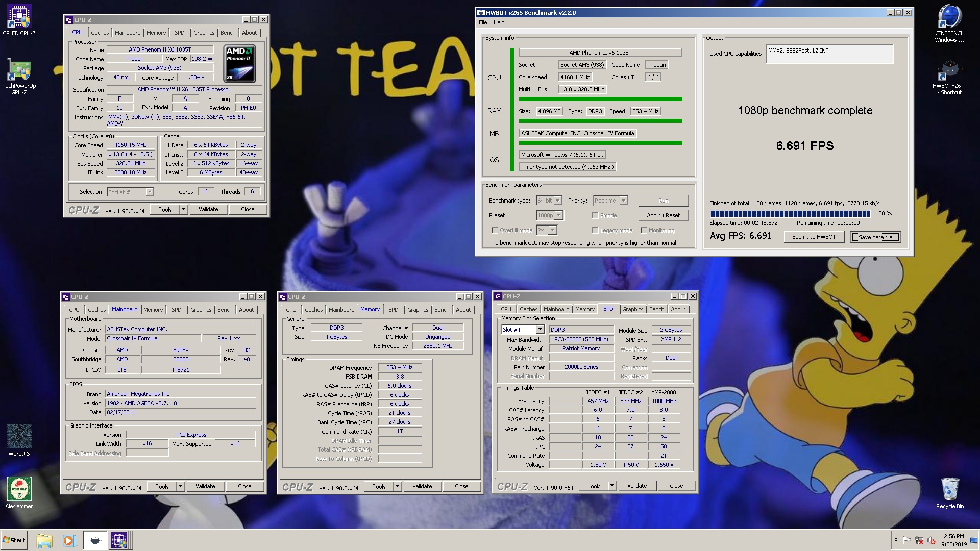
Task: Click the Run benchmark button
Action: point(664,201)
